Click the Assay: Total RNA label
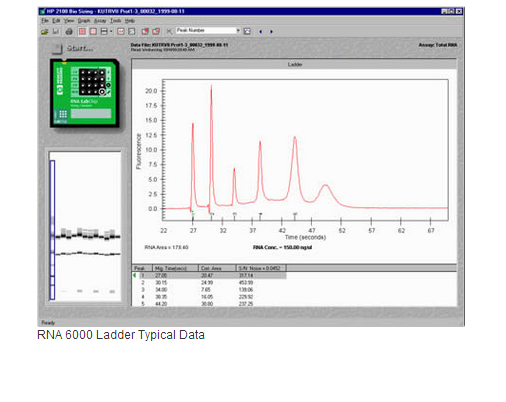The height and width of the screenshot is (402, 506). pos(438,45)
